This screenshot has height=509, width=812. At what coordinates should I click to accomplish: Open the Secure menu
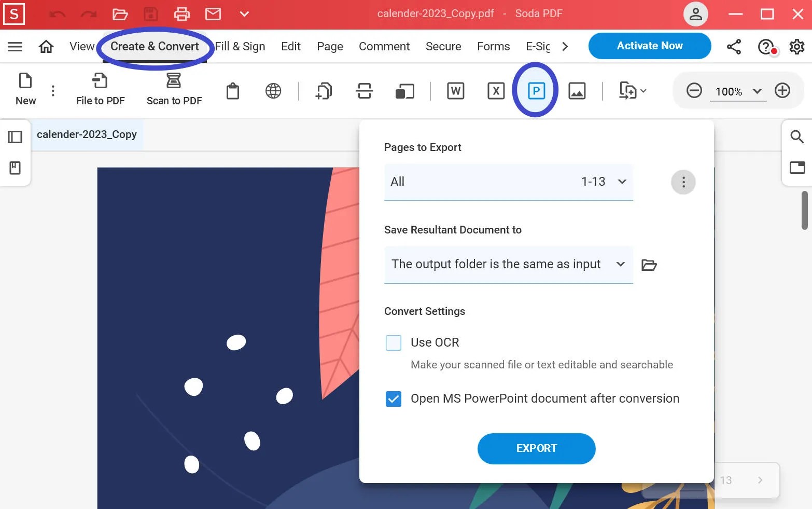[443, 46]
